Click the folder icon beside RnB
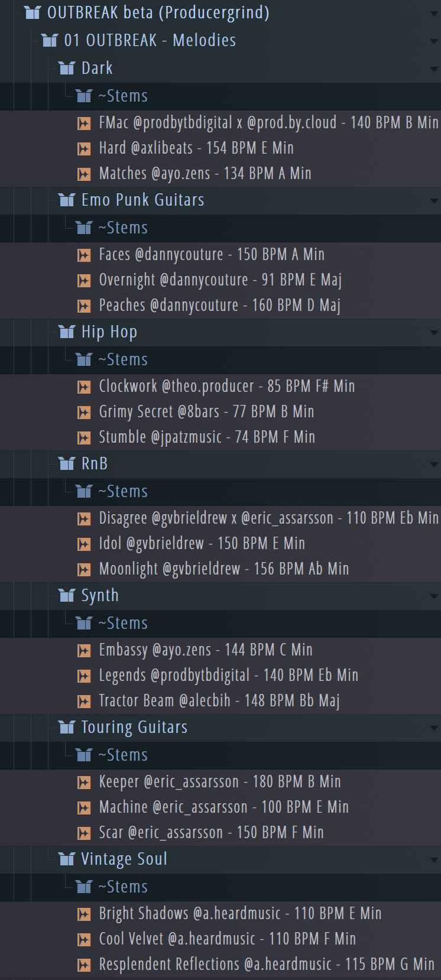Image resolution: width=441 pixels, height=980 pixels. coord(67,463)
